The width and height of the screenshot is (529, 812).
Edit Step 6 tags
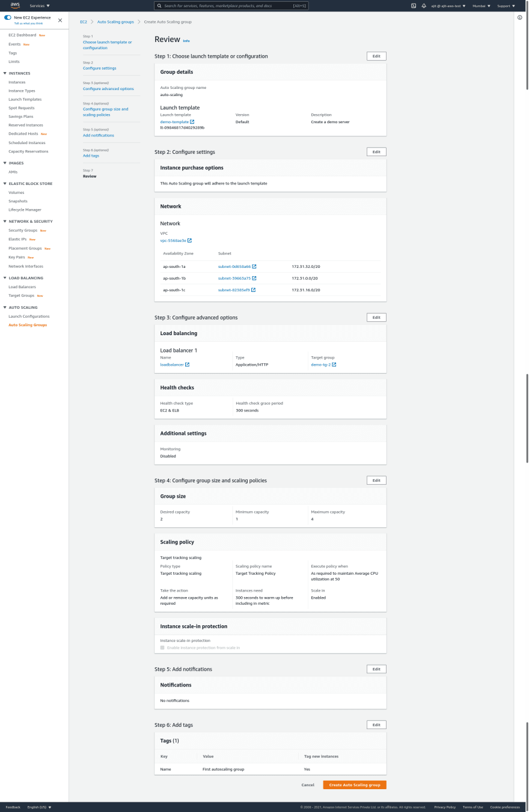pos(376,725)
